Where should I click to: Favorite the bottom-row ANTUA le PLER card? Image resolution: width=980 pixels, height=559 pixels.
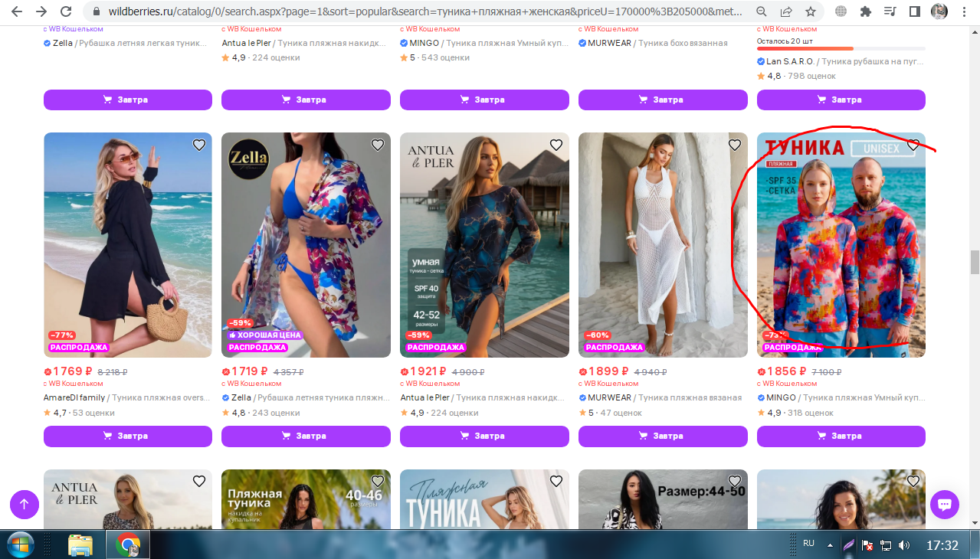click(x=199, y=481)
